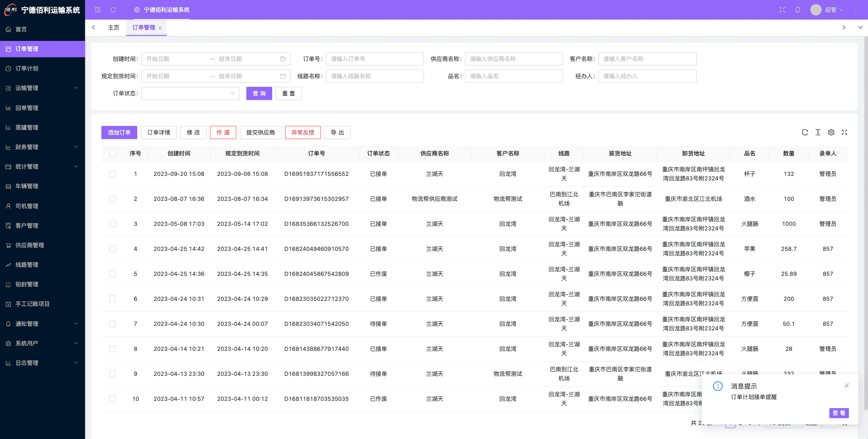Open 线路管理 in sidebar

tap(42, 264)
